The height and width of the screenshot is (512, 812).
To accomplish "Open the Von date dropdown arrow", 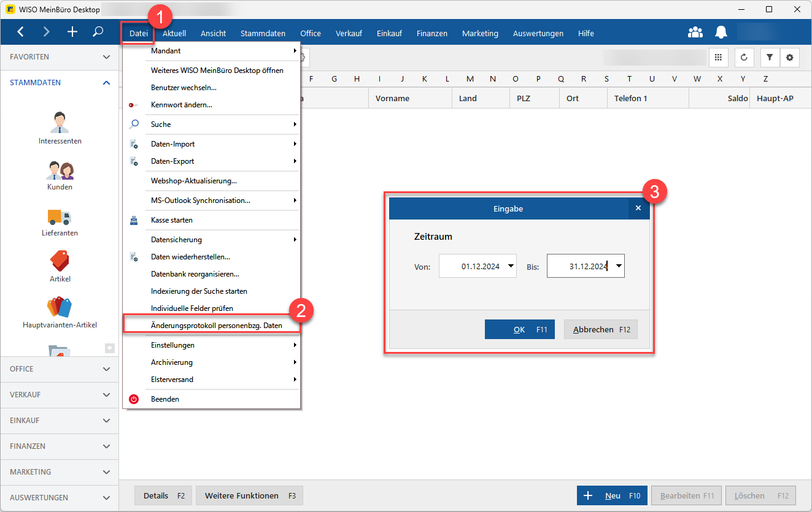I will (511, 266).
